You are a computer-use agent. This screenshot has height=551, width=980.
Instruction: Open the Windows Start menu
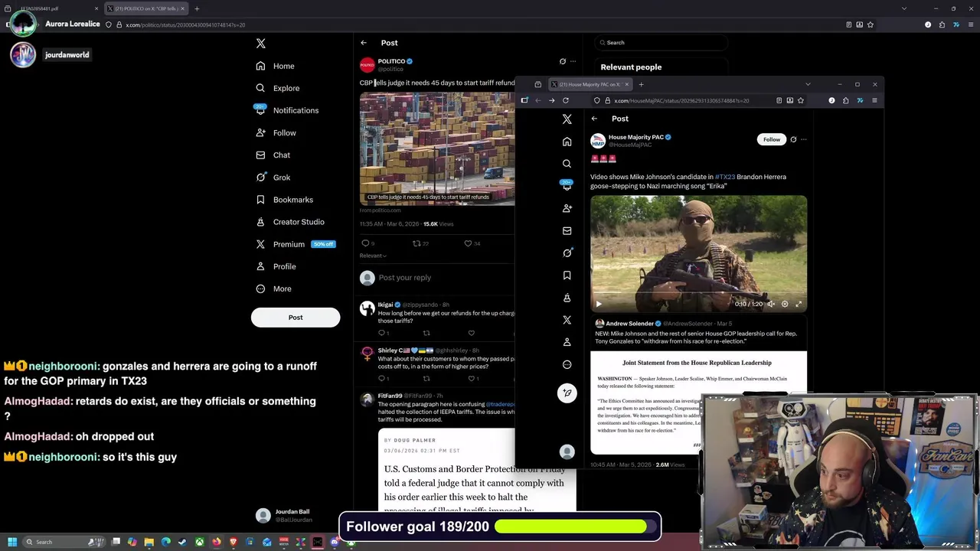click(x=11, y=542)
